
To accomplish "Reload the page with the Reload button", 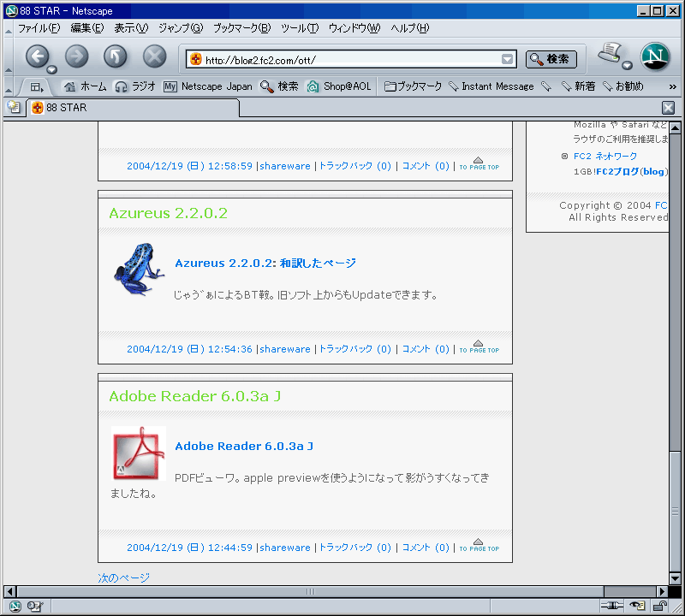I will coord(116,56).
